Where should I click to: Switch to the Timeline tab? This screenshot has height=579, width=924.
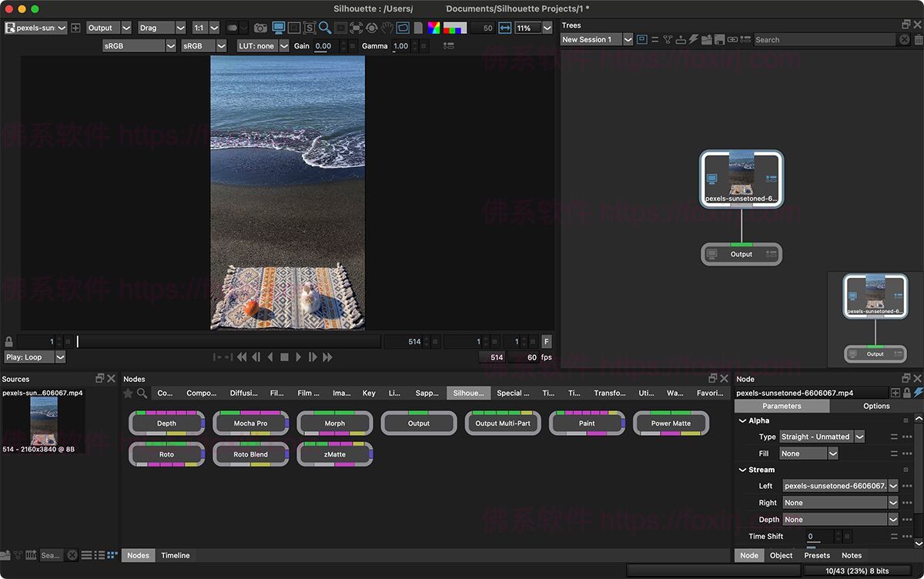(x=176, y=555)
